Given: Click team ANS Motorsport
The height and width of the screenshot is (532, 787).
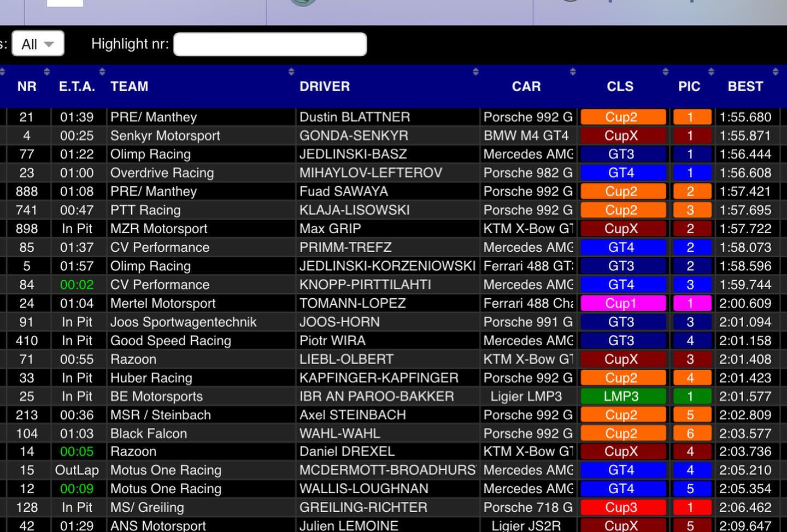Looking at the screenshot, I should click(158, 525).
